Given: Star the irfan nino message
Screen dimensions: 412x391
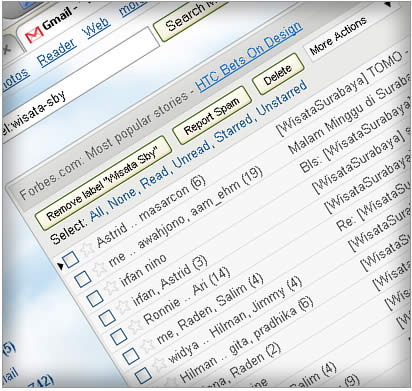Looking at the screenshot, I should (x=111, y=288).
